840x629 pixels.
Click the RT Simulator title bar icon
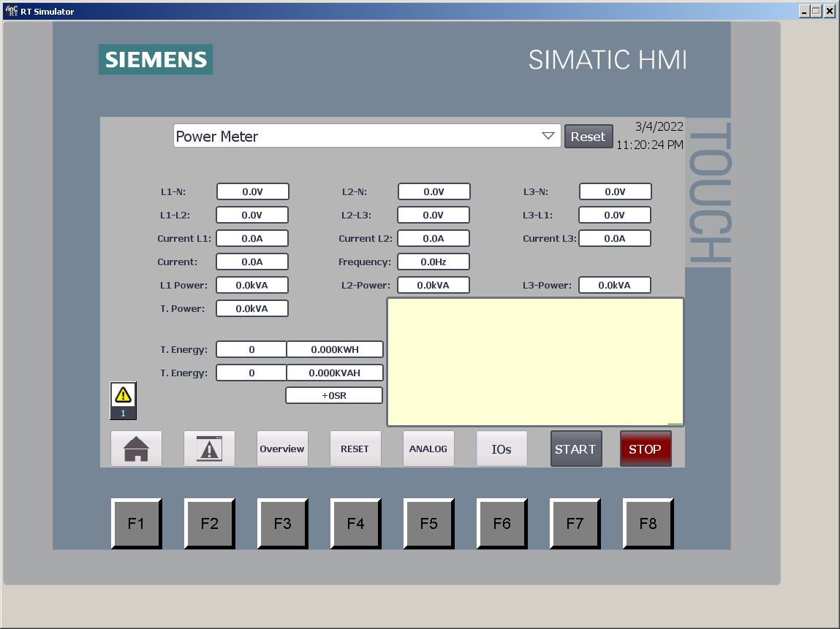pos(11,11)
